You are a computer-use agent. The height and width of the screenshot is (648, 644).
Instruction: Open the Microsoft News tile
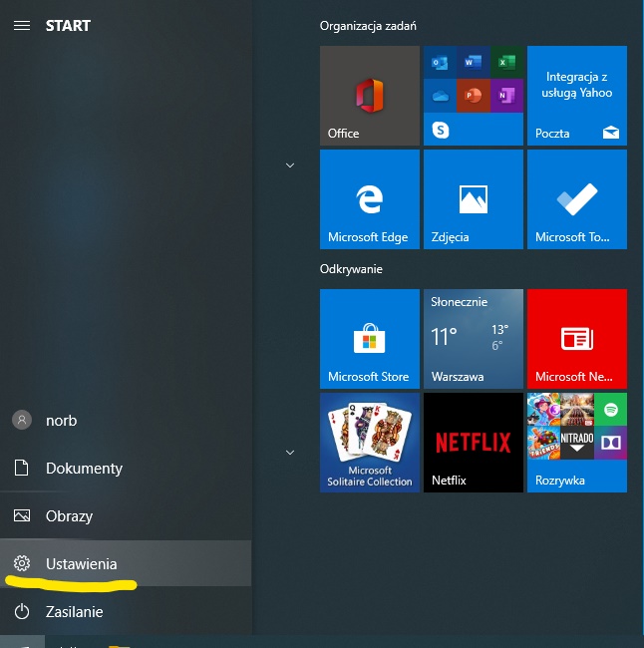pos(577,339)
